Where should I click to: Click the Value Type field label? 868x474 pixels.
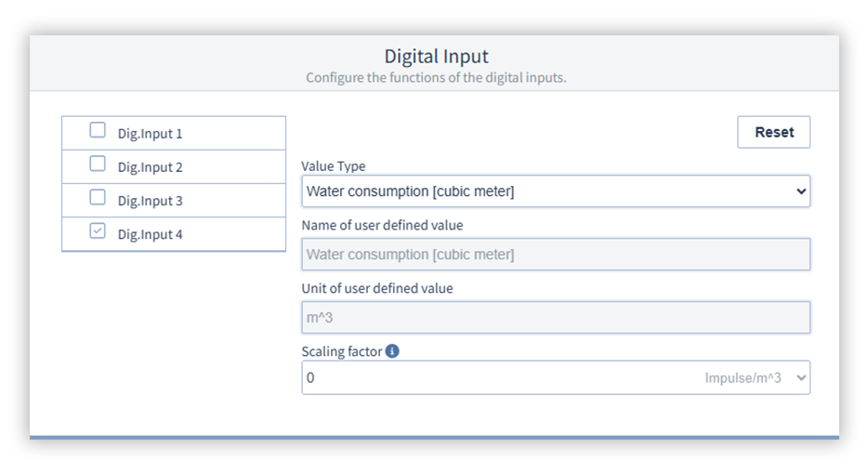coord(334,165)
